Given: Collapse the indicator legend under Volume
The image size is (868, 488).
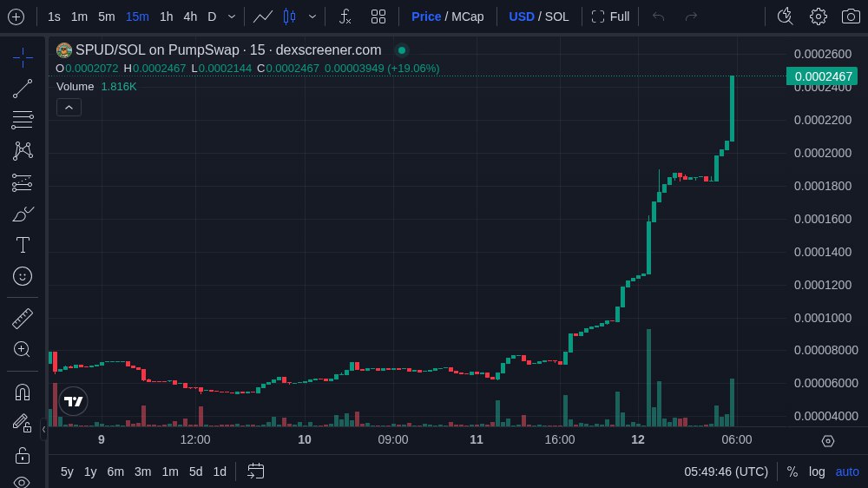Looking at the screenshot, I should coord(69,107).
